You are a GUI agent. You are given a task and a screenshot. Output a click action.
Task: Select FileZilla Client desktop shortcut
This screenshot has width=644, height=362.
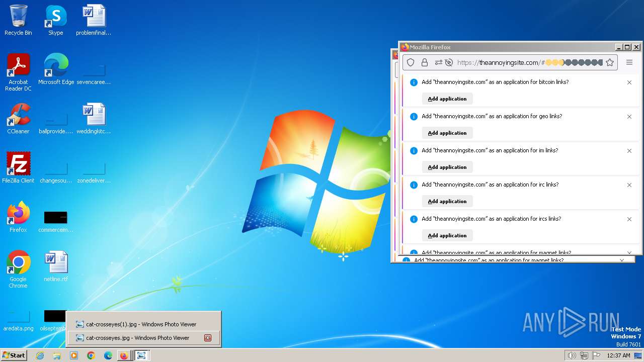[x=18, y=168]
